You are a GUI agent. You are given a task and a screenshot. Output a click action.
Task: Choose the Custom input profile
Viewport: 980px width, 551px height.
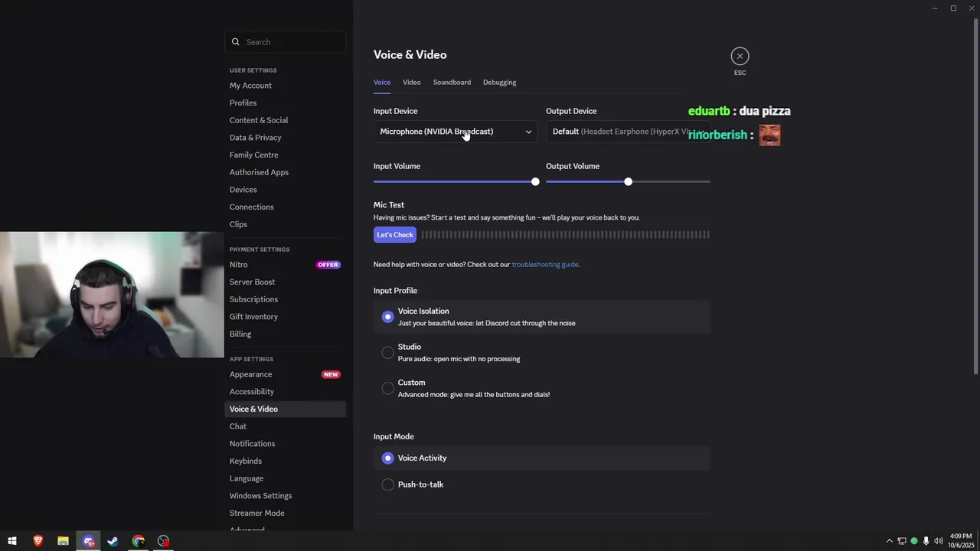pos(388,388)
